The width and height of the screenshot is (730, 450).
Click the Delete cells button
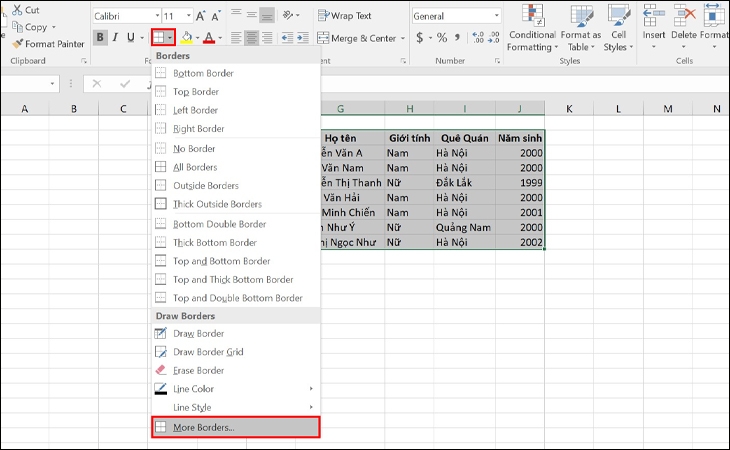point(683,27)
